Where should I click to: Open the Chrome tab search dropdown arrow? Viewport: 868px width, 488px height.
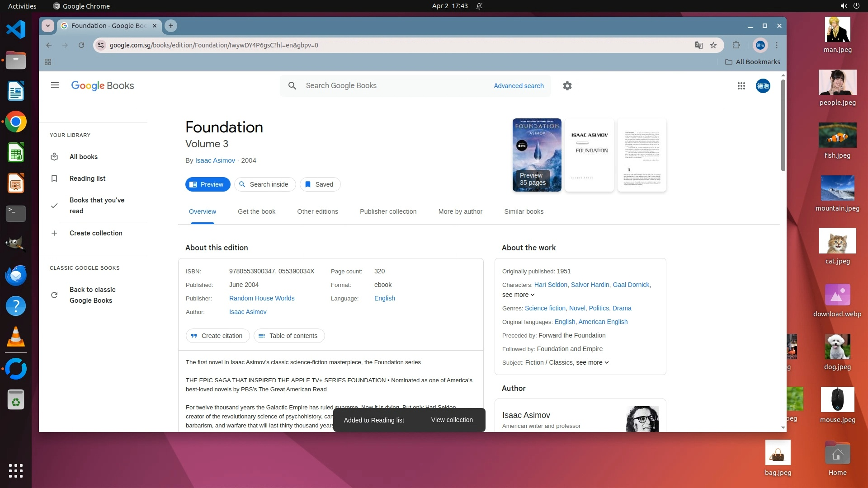coord(48,26)
